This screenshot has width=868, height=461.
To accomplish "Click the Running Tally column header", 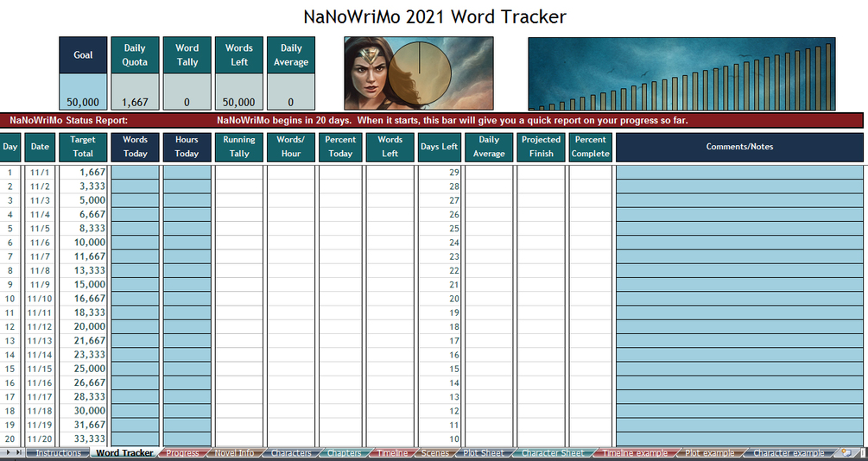I will 239,147.
